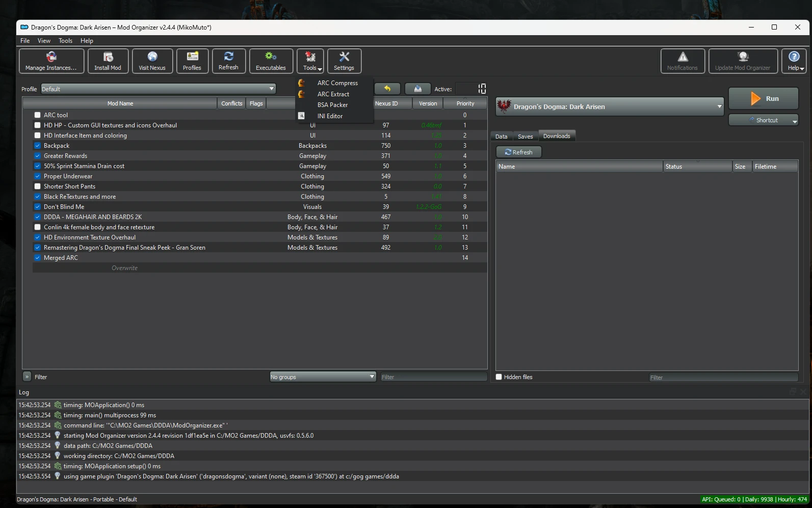Sort mods by Mod Name column header
Image resolution: width=812 pixels, height=508 pixels.
[x=120, y=103]
